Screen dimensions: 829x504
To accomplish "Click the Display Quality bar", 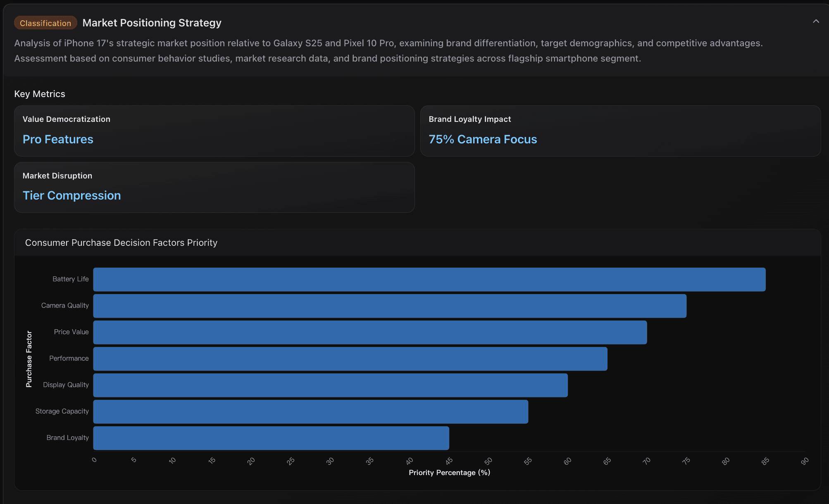I will (x=331, y=385).
